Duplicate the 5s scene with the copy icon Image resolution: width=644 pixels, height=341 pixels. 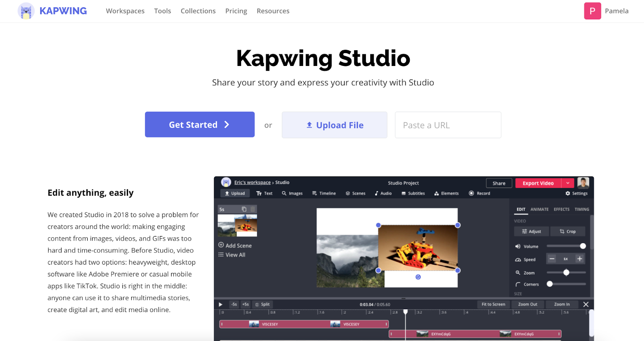coord(244,209)
